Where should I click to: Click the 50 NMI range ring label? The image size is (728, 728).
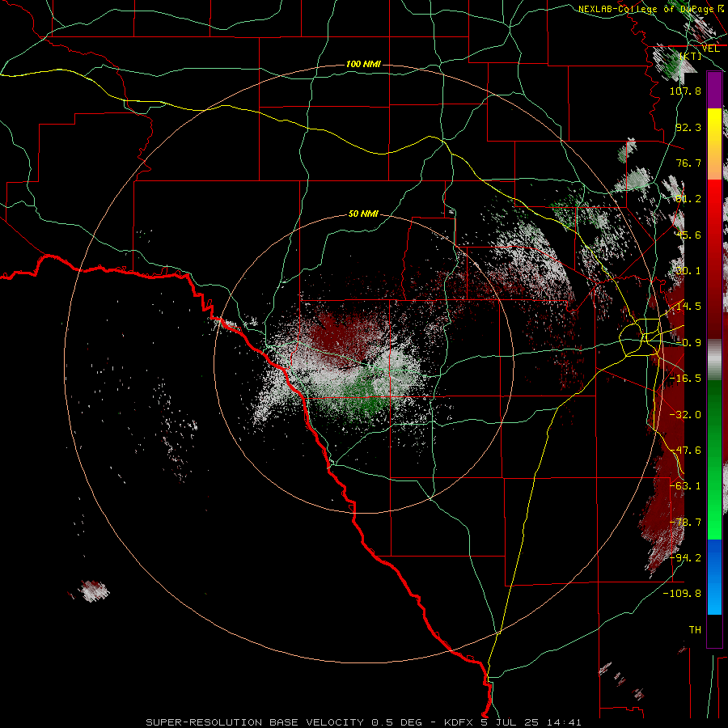pos(363,214)
